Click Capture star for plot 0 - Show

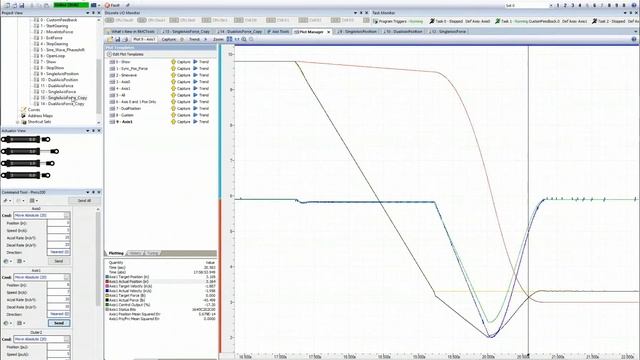coord(173,62)
